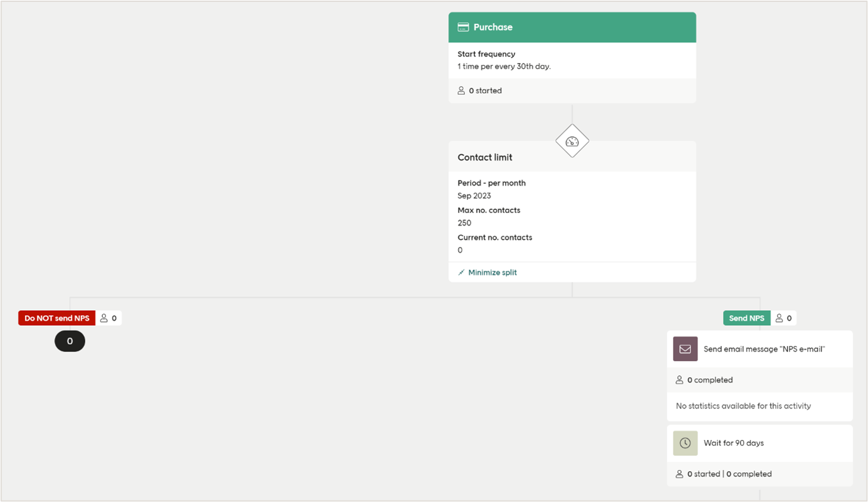The image size is (868, 502).
Task: Click "No statistics available for this activity"
Action: 743,406
